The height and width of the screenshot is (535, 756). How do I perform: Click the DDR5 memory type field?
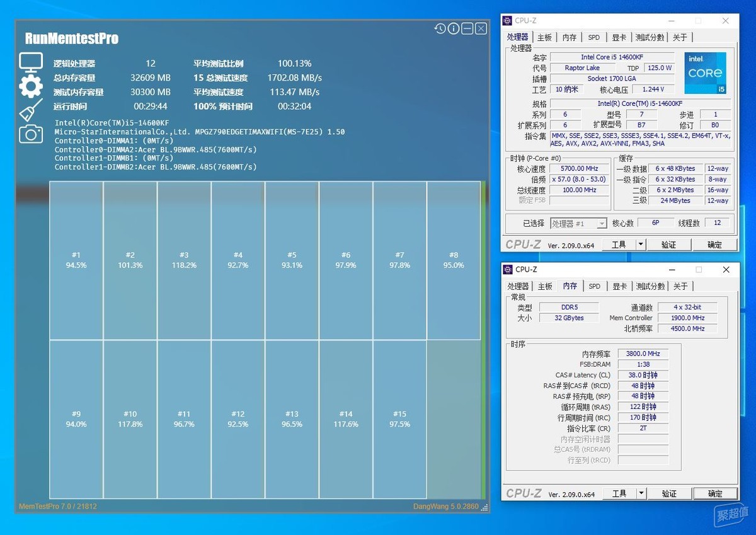[x=569, y=308]
